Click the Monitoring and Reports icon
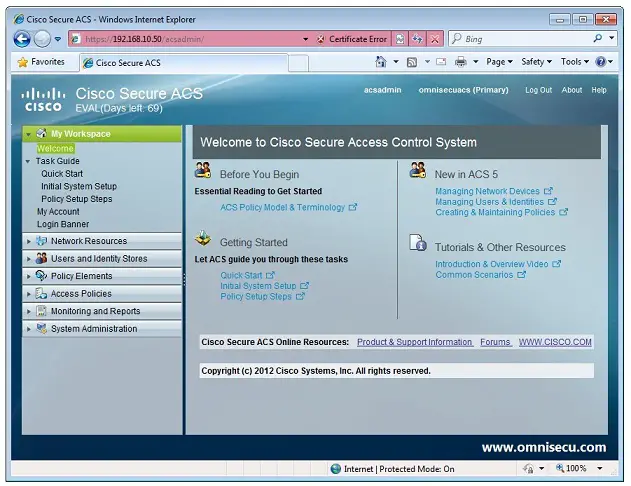The image size is (631, 486). pos(41,311)
